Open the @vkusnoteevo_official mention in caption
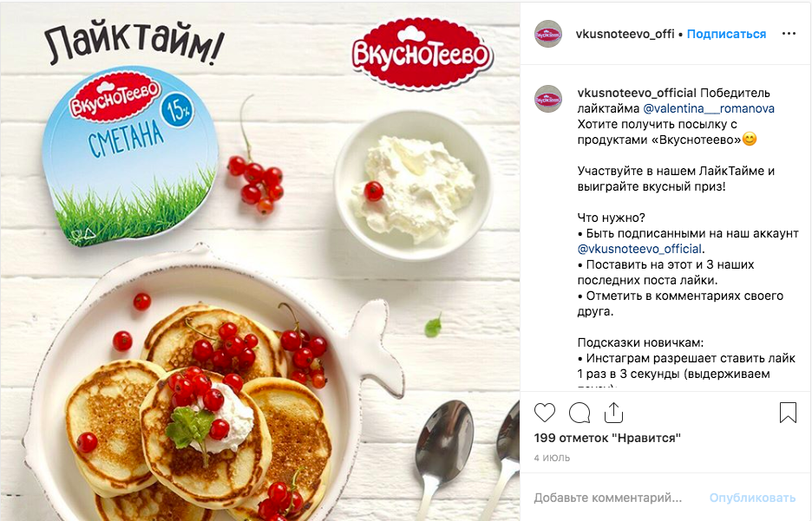This screenshot has height=521, width=812. 639,249
